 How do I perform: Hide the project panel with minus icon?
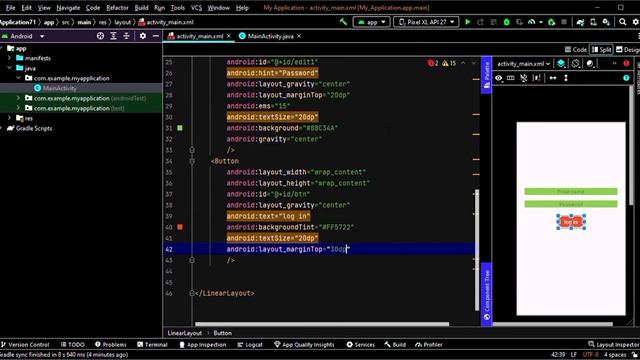(x=156, y=36)
